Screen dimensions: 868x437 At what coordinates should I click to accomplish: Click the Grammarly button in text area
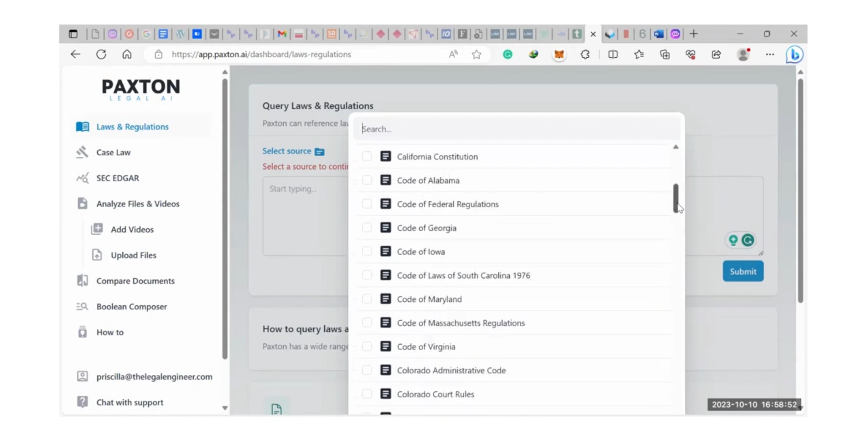coord(748,240)
